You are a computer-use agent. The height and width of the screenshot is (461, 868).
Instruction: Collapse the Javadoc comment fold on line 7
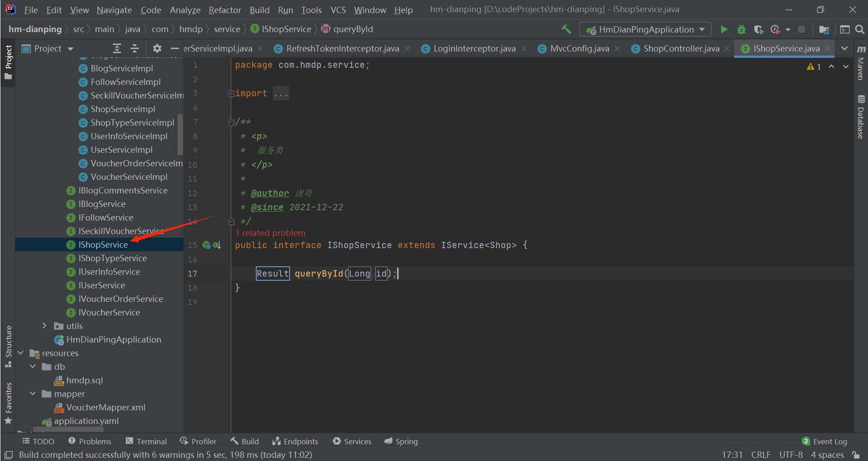point(231,122)
